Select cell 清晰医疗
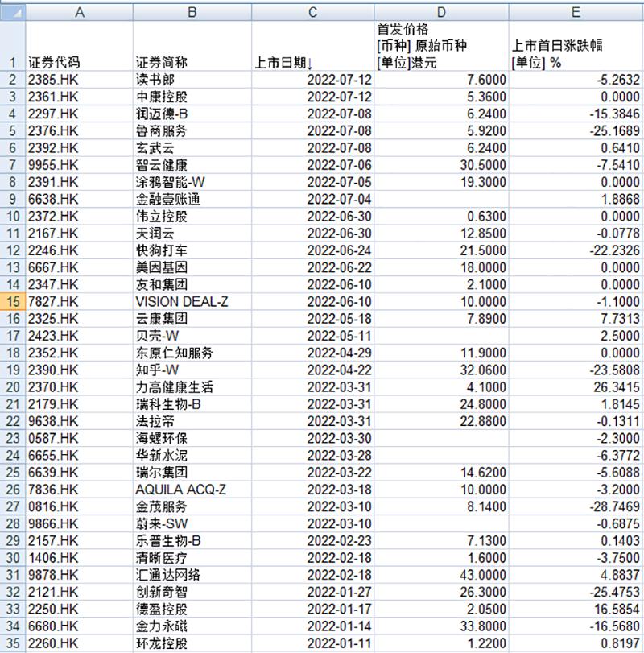Viewport: 644px width, 653px height. click(x=192, y=558)
